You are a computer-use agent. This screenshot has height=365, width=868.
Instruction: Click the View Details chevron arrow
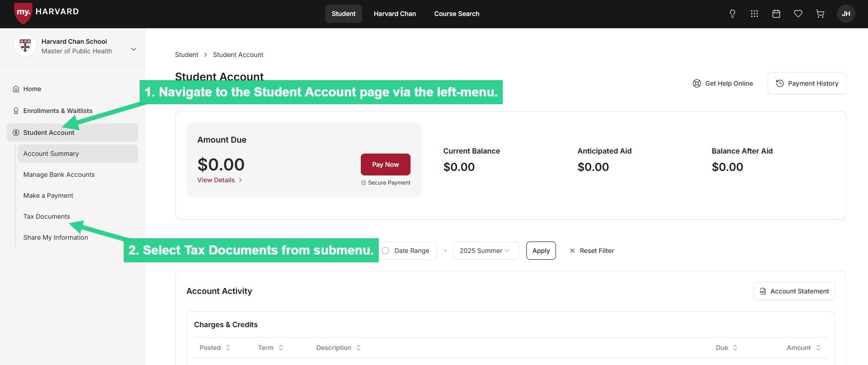pos(240,180)
